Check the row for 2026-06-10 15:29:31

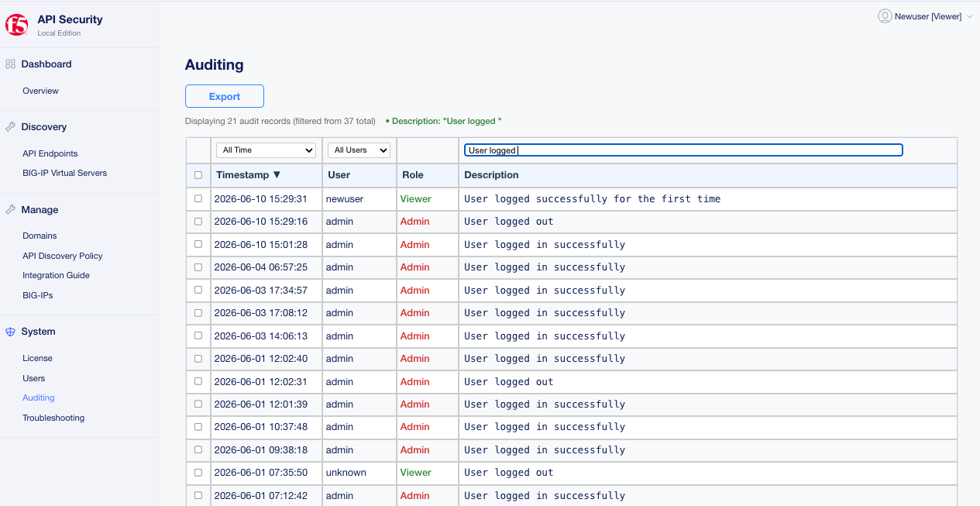coord(198,198)
